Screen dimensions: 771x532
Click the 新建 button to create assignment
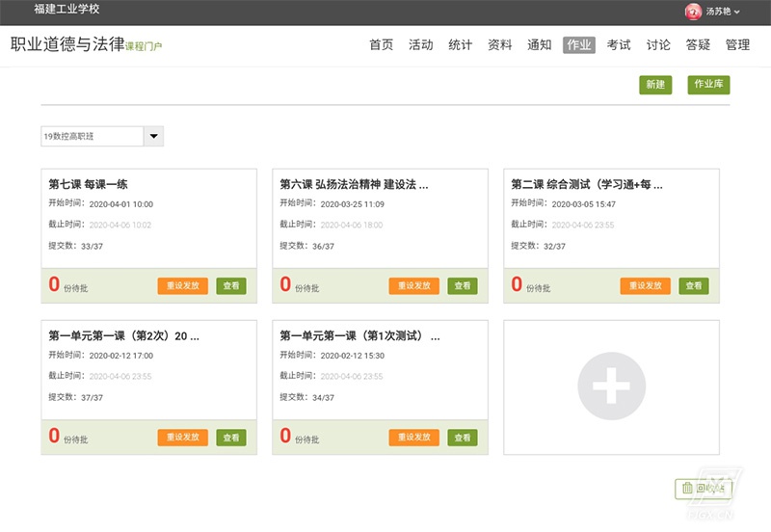655,85
